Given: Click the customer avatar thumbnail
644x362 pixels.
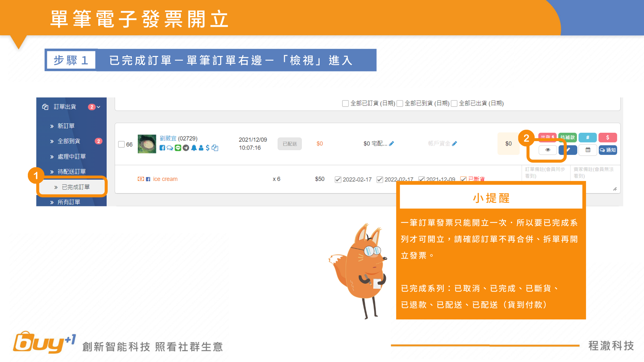Looking at the screenshot, I should pos(147,144).
